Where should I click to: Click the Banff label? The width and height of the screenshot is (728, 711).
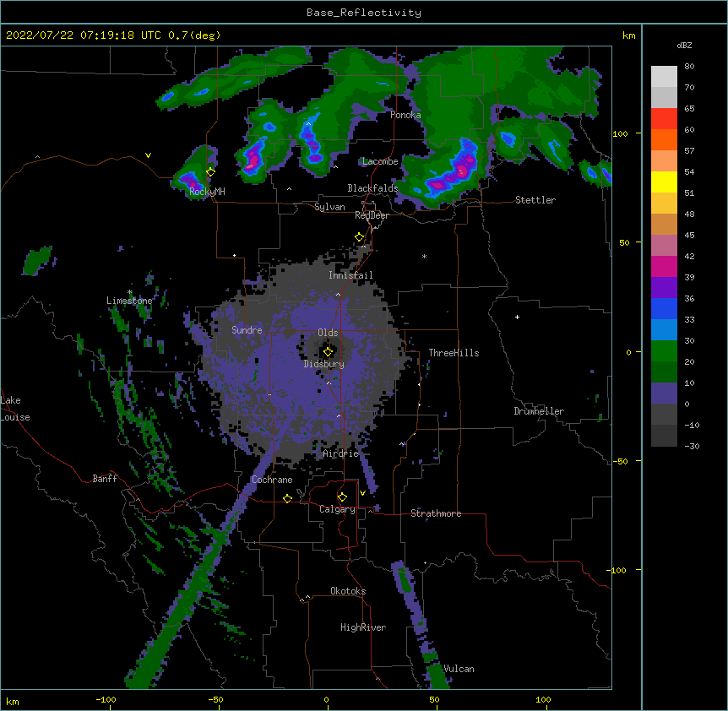105,479
